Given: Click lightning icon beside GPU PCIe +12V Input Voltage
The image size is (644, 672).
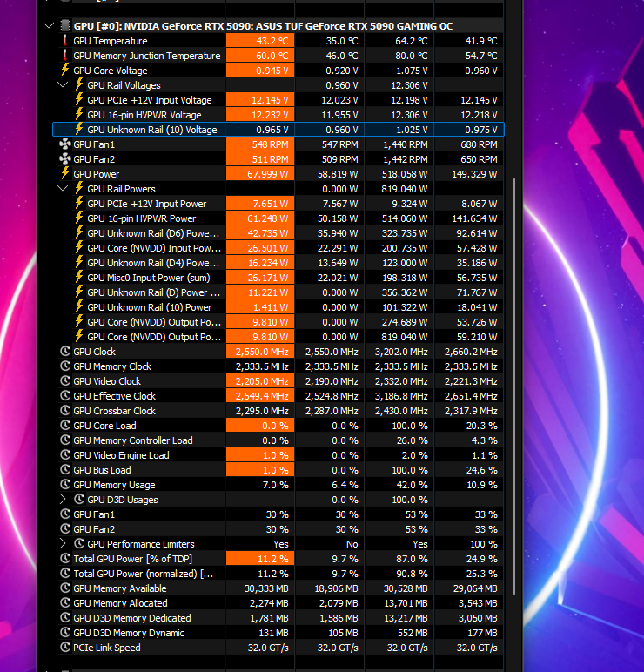Looking at the screenshot, I should tap(79, 100).
